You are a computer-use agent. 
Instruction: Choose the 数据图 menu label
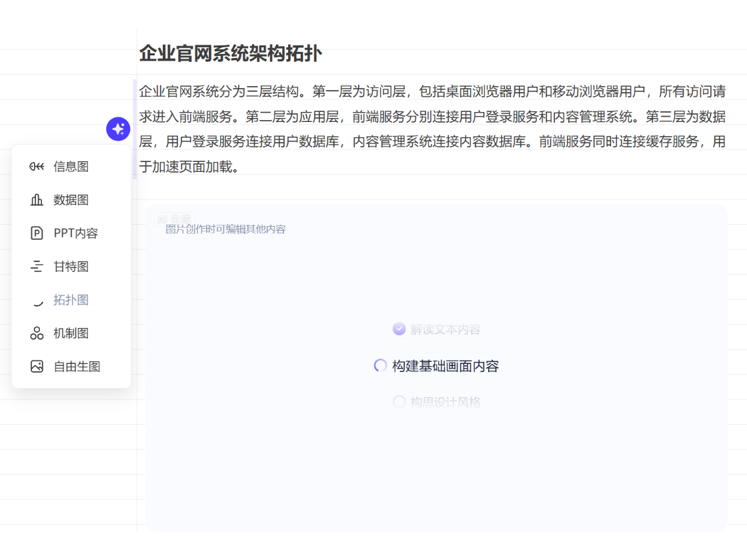pyautogui.click(x=71, y=200)
